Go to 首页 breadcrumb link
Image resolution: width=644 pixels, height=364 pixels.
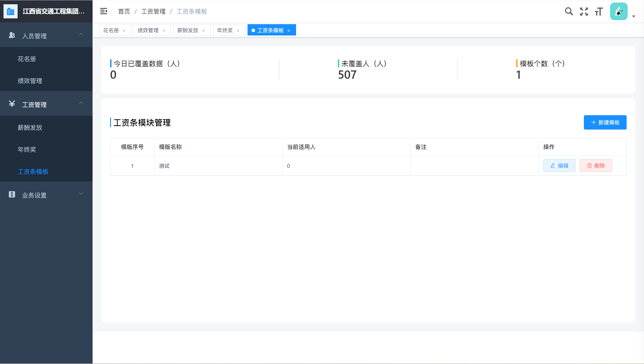coord(124,11)
